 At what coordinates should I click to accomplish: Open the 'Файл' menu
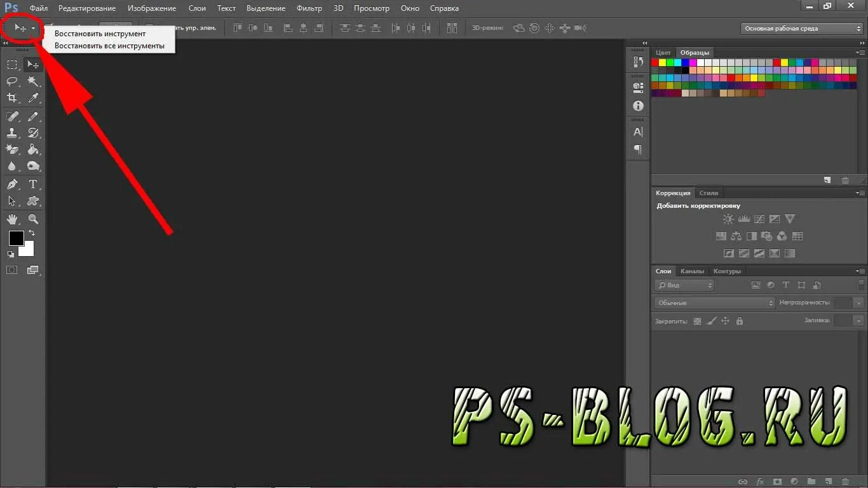tap(39, 8)
